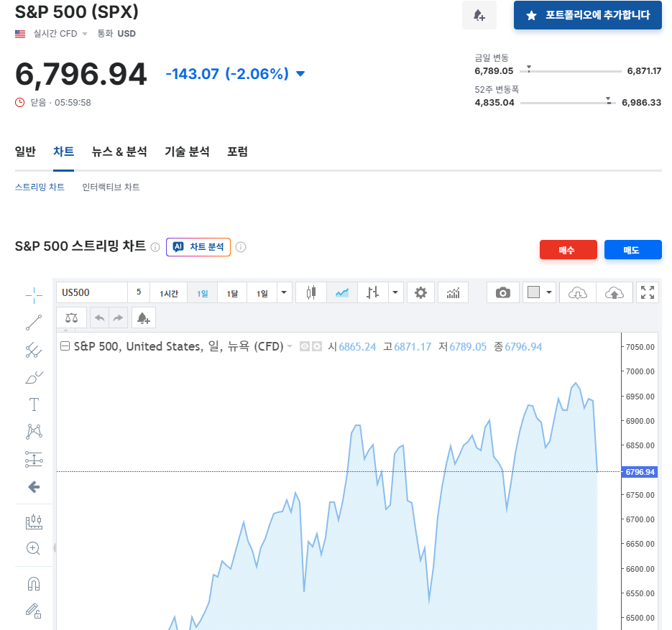Open chart style options dropdown arrow
The height and width of the screenshot is (630, 672).
point(395,293)
